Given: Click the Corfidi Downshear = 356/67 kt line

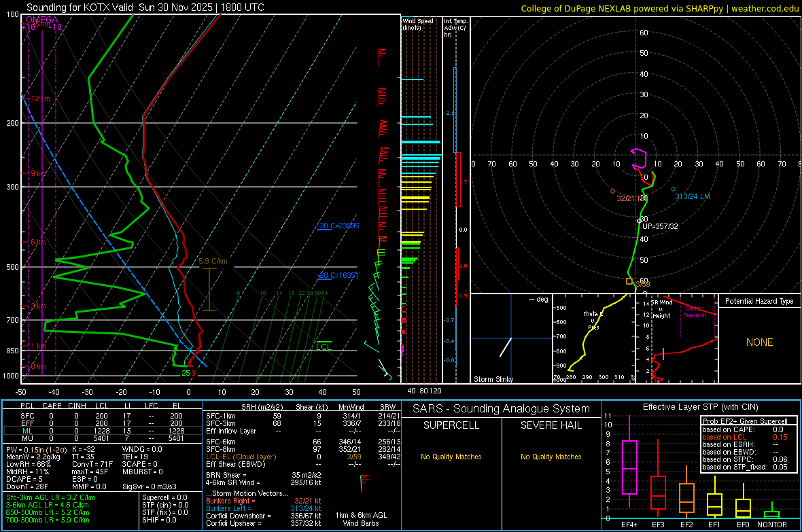Looking at the screenshot, I should 264,516.
